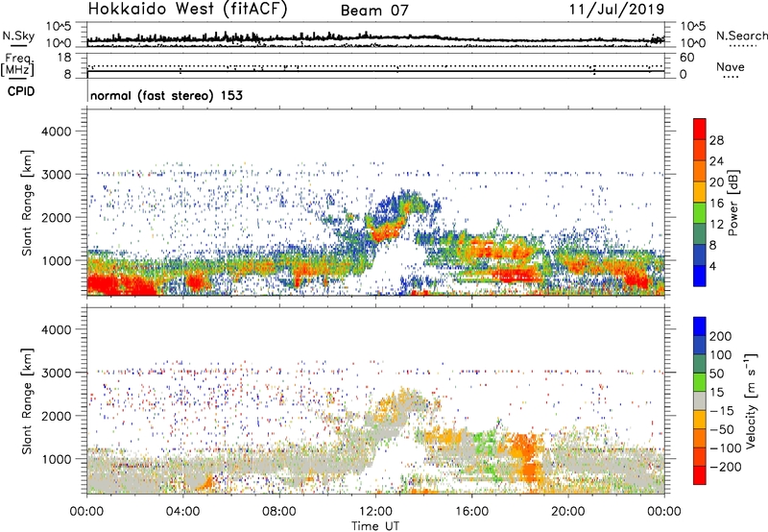
Task: Click the power panel 'Slant Range [km]' label
Action: click(27, 203)
